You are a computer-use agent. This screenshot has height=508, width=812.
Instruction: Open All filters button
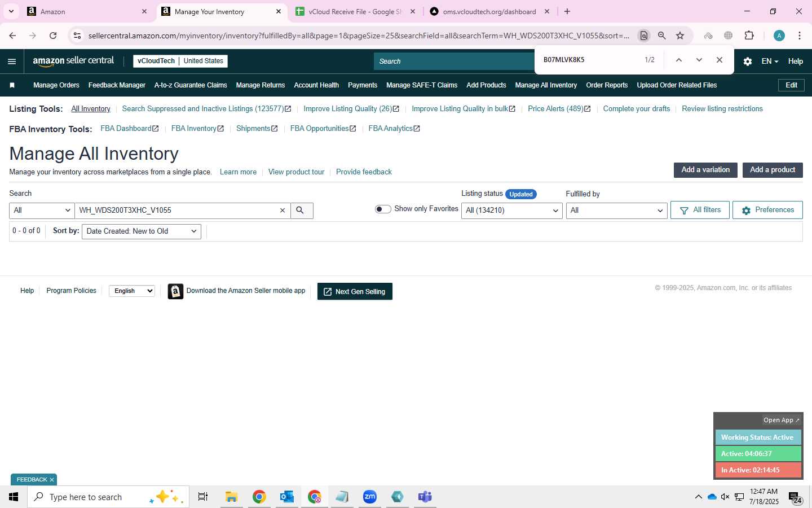coord(700,210)
